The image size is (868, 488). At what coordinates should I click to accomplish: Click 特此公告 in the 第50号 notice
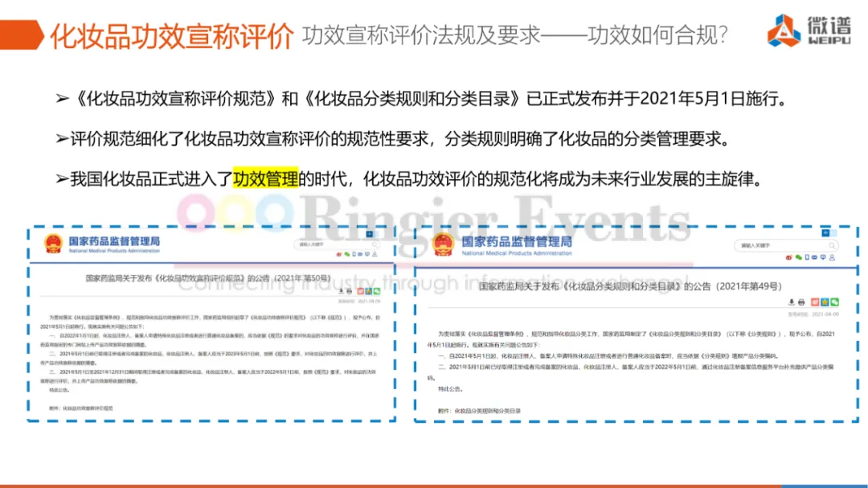pyautogui.click(x=59, y=390)
